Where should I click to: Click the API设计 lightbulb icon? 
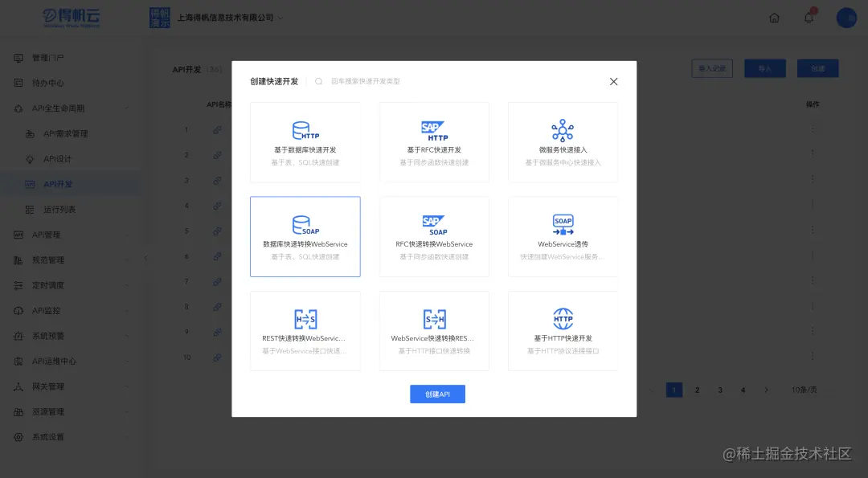30,159
